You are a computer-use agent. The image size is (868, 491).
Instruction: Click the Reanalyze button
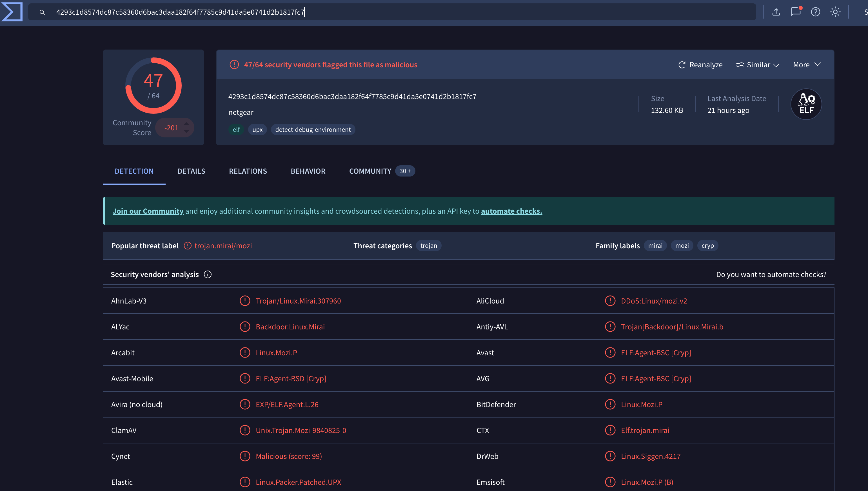tap(700, 65)
